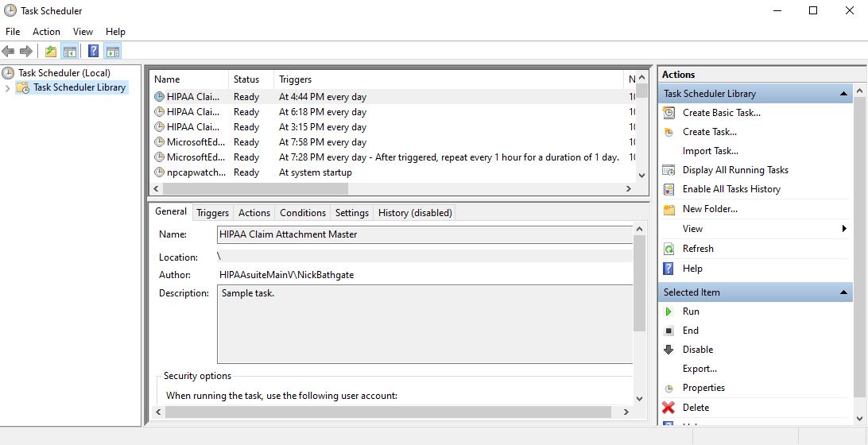Select the task triggered at 7:58 PM every day

[394, 142]
